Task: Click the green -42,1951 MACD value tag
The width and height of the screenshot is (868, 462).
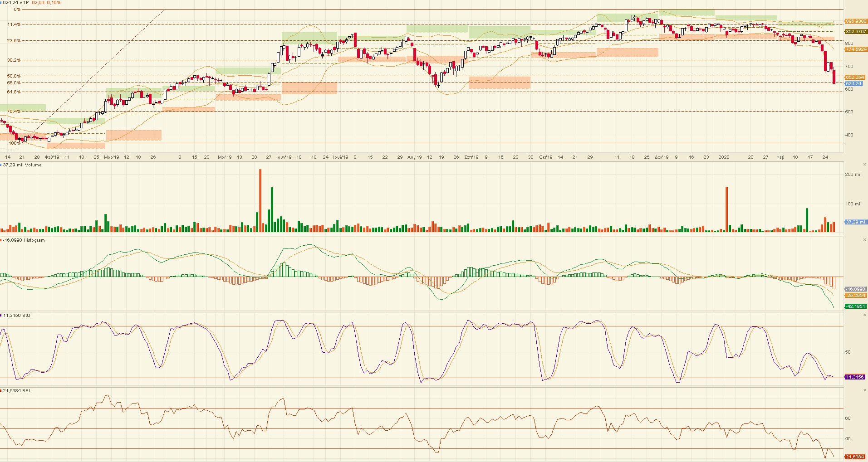Action: (855, 306)
